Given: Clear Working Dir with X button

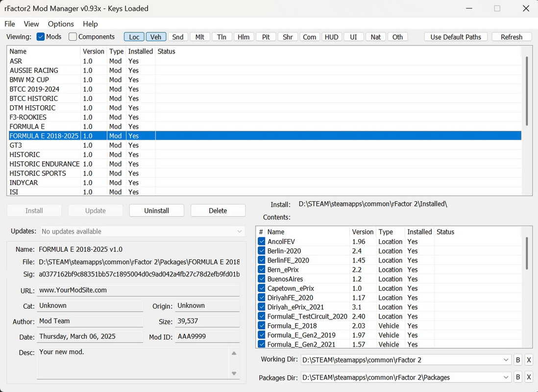Looking at the screenshot, I should [x=529, y=360].
